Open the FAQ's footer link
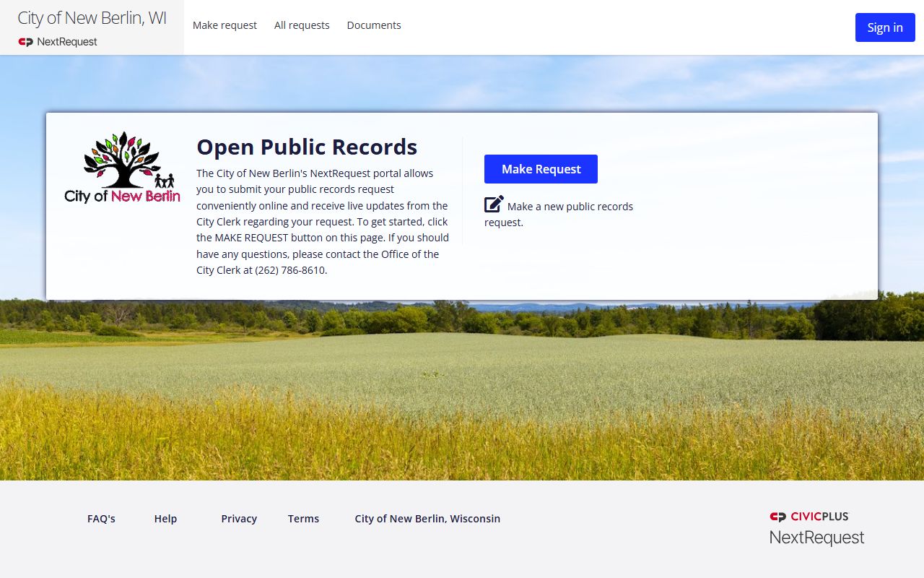Viewport: 924px width, 578px height. pyautogui.click(x=101, y=519)
